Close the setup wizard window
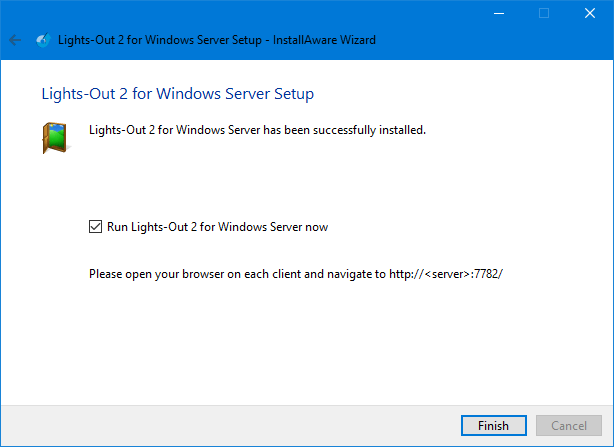 pos(590,14)
